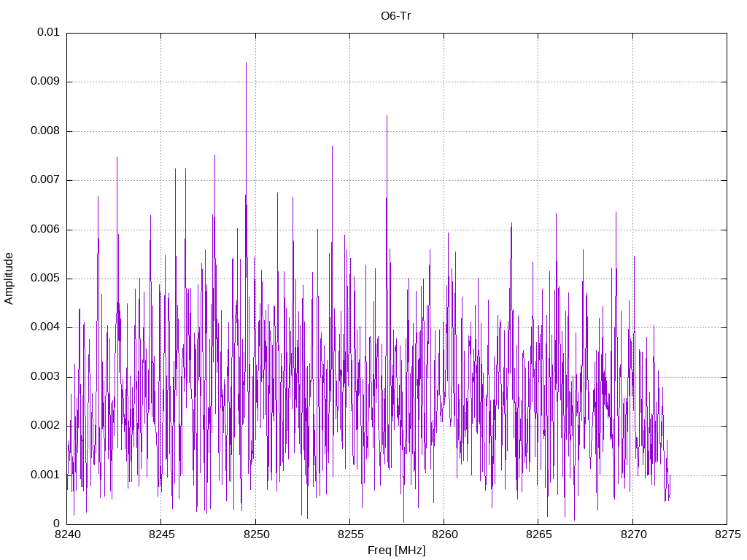Click x-axis tick label 8270
The image size is (747, 560).
click(x=633, y=534)
